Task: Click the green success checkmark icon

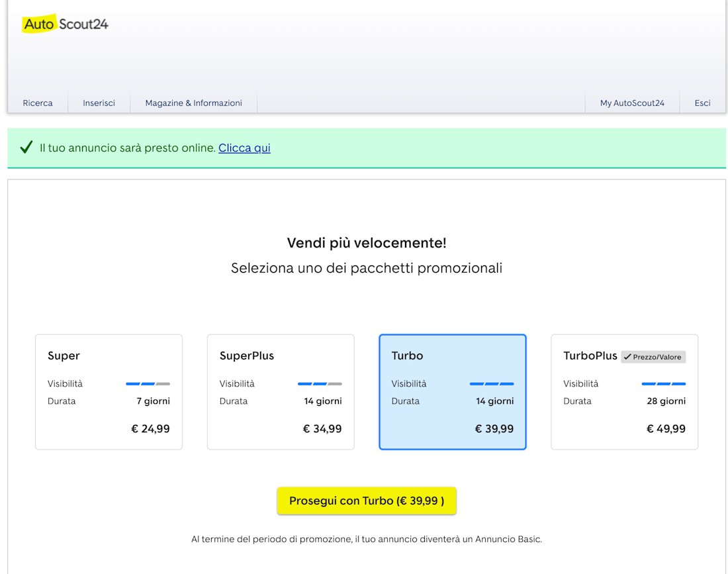Action: (x=26, y=148)
